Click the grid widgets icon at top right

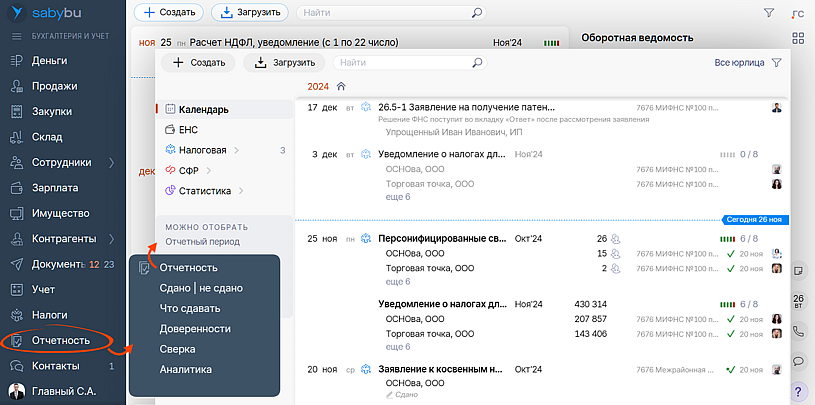[798, 38]
